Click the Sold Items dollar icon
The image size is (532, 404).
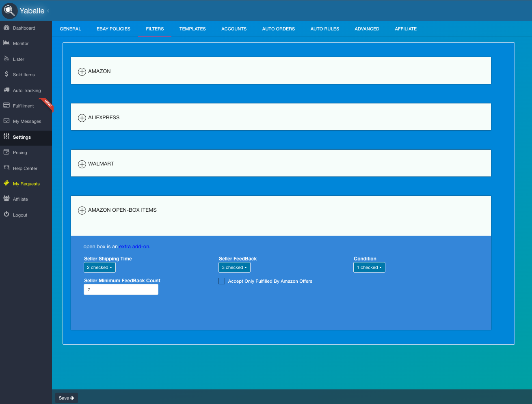coord(6,74)
